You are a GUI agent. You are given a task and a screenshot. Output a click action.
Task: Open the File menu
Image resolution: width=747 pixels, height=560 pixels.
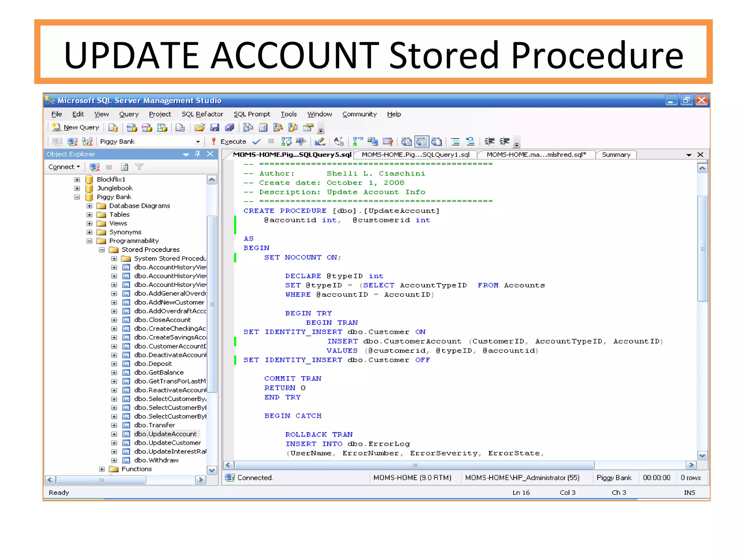click(57, 114)
